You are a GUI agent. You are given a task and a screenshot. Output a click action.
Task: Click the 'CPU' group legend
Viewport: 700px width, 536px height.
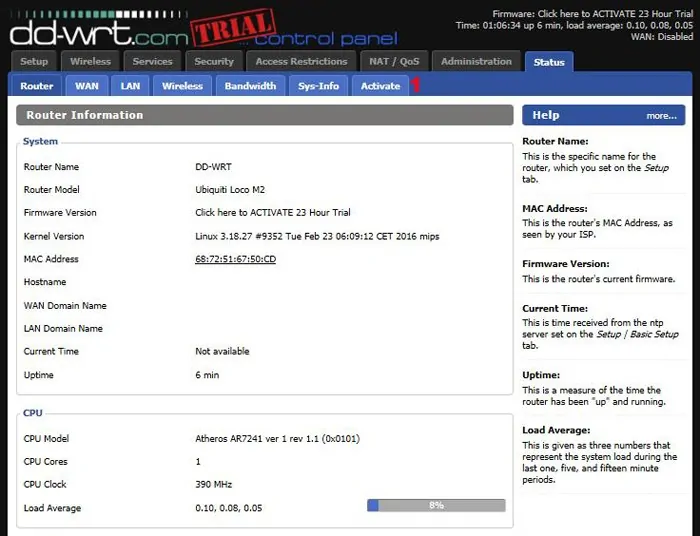[x=33, y=413]
